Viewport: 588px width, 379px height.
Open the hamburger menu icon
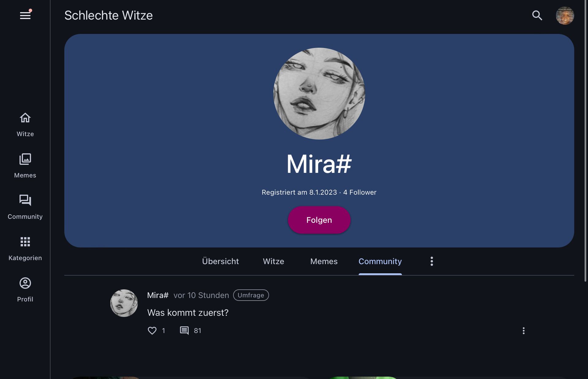coord(25,15)
